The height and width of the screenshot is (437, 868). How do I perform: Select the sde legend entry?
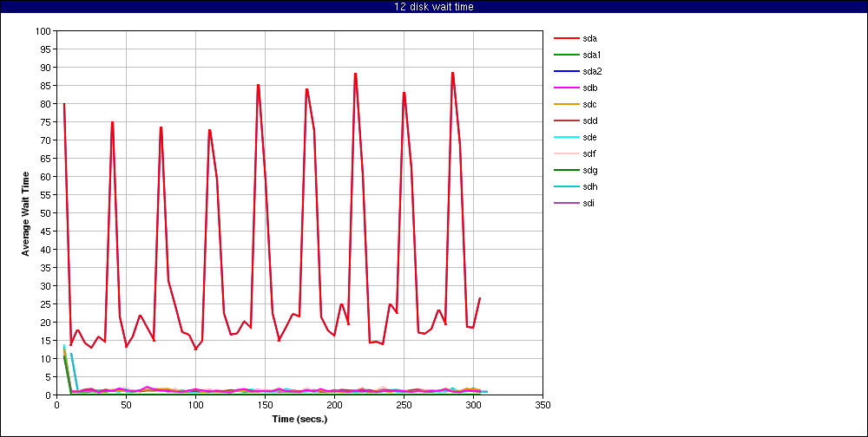[575, 137]
